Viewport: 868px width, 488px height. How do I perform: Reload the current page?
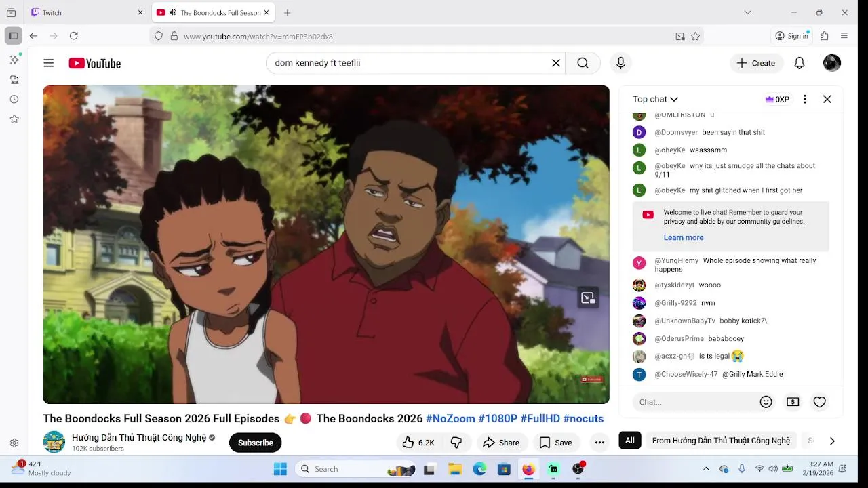[x=74, y=36]
